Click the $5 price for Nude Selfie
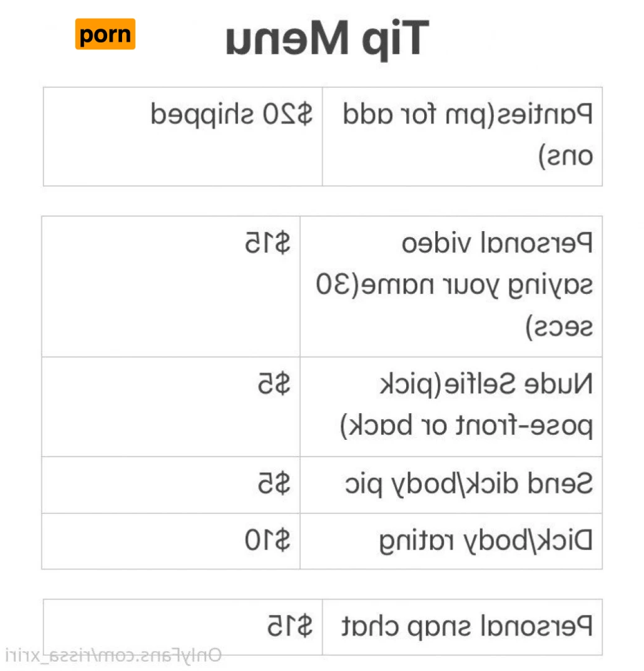This screenshot has height=671, width=644. click(275, 384)
